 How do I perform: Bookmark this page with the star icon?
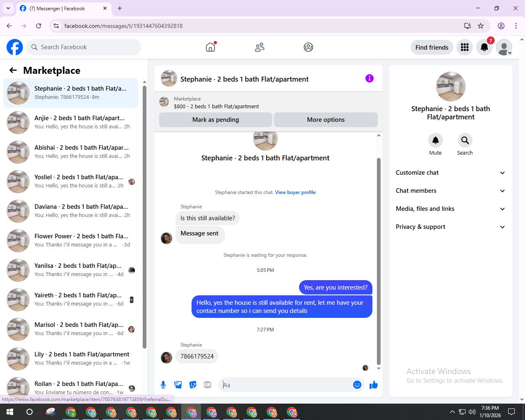pyautogui.click(x=481, y=26)
